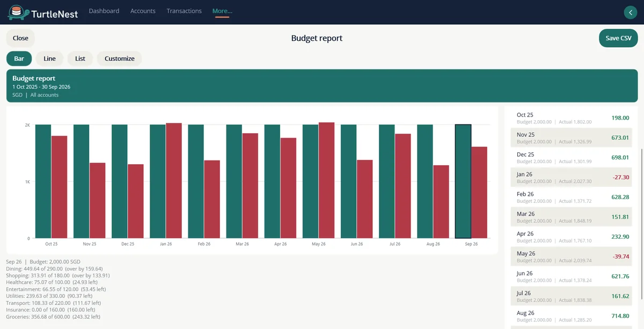The image size is (644, 329).
Task: Select the Aug 26 red actual bar
Action: click(x=441, y=202)
